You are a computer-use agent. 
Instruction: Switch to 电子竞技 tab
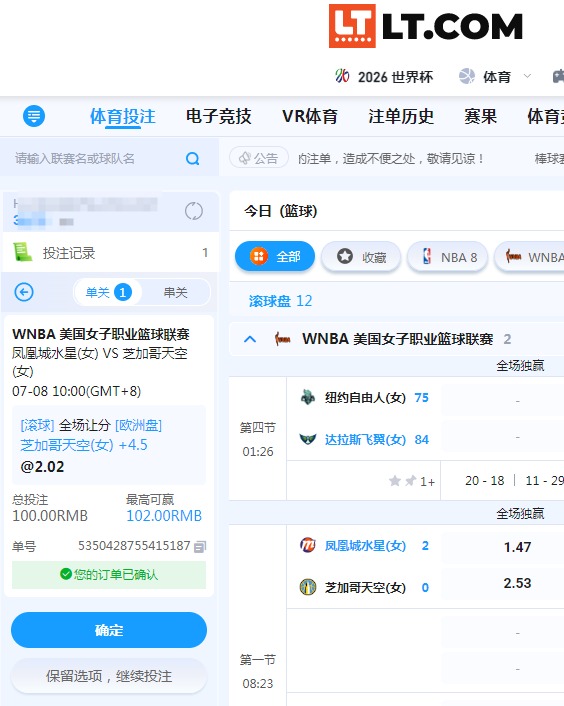219,117
